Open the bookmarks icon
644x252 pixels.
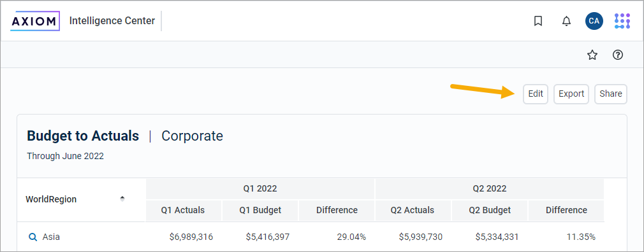pos(538,21)
